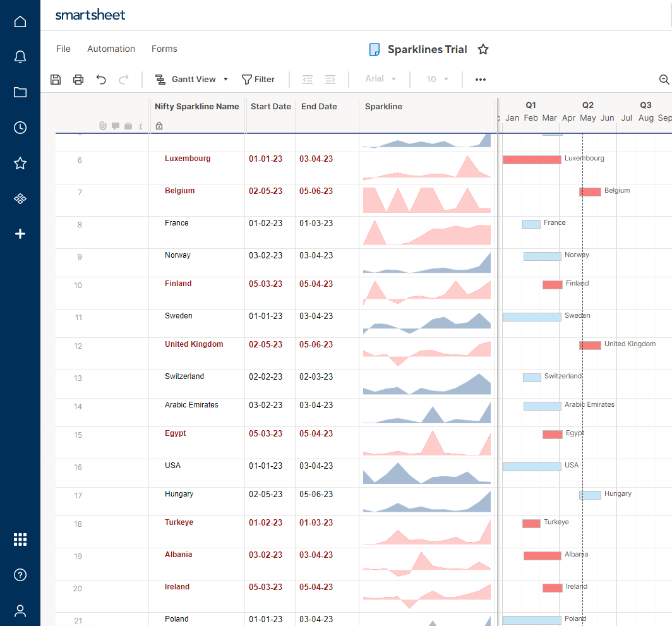
Task: Open WorkApps diamond icon
Action: 20,199
